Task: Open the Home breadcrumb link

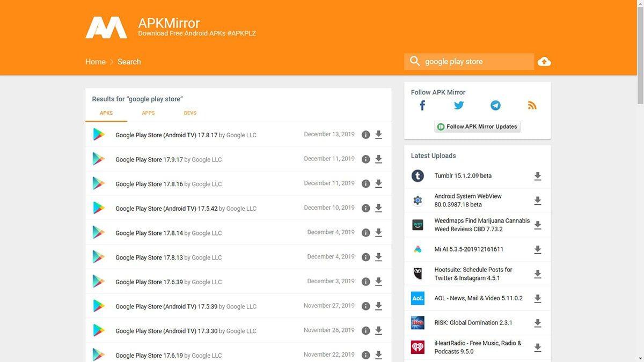Action: coord(95,61)
